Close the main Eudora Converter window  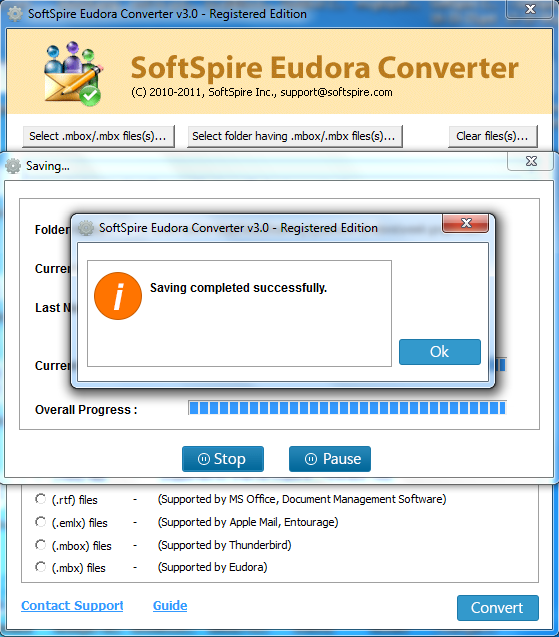pyautogui.click(x=530, y=9)
